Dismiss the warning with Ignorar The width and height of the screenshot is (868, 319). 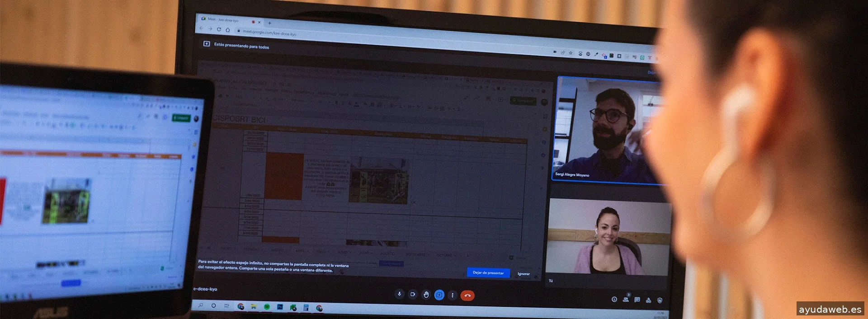pos(524,274)
